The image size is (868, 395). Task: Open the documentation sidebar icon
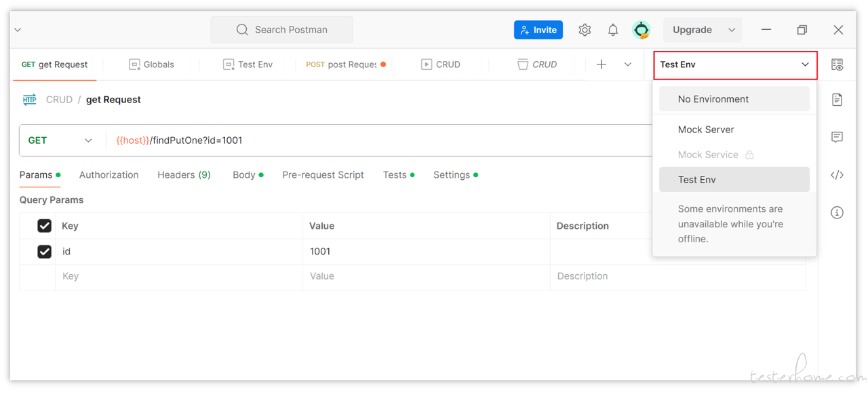[x=837, y=100]
